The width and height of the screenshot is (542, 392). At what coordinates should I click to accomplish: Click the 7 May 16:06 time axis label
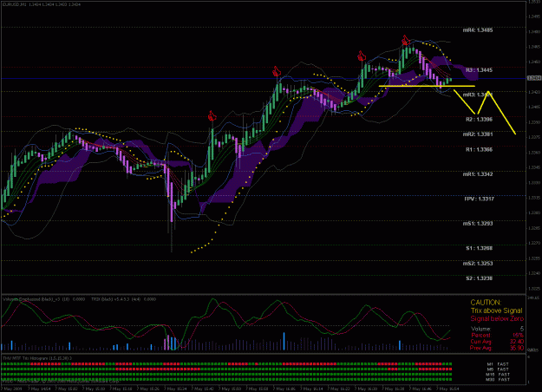pyautogui.click(x=285, y=389)
